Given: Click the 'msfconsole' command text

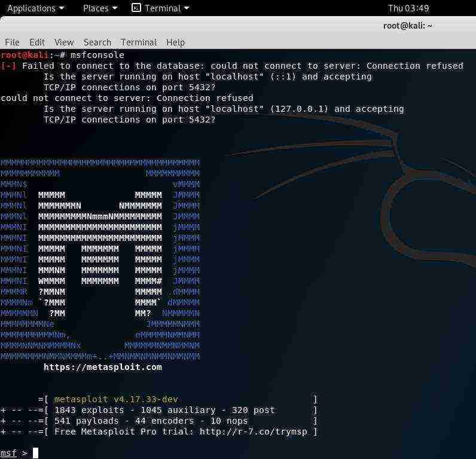Looking at the screenshot, I should (97, 55).
